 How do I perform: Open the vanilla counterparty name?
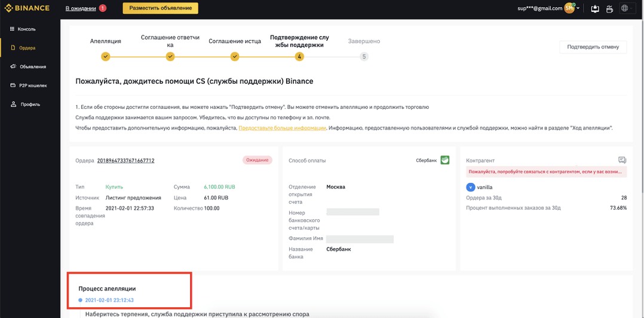coord(484,187)
